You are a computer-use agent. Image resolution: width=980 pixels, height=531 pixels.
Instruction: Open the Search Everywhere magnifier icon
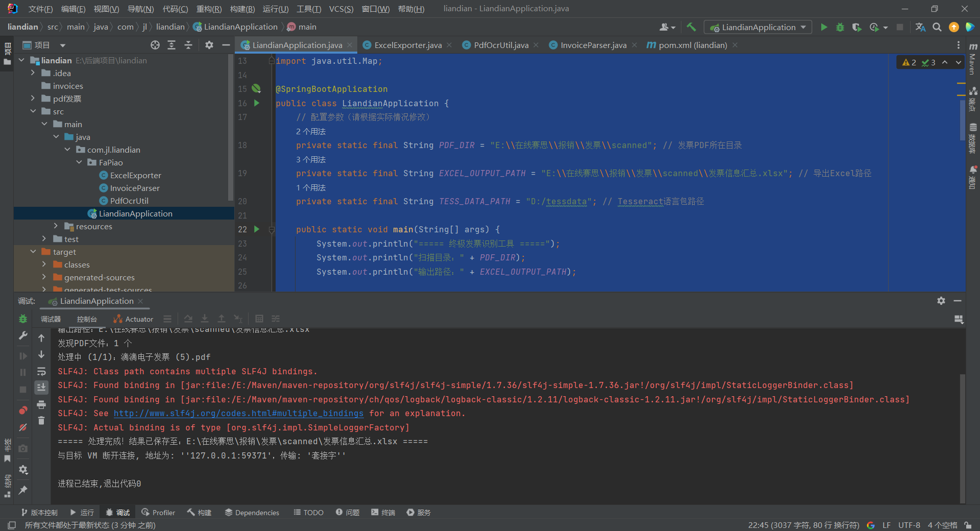click(x=937, y=27)
